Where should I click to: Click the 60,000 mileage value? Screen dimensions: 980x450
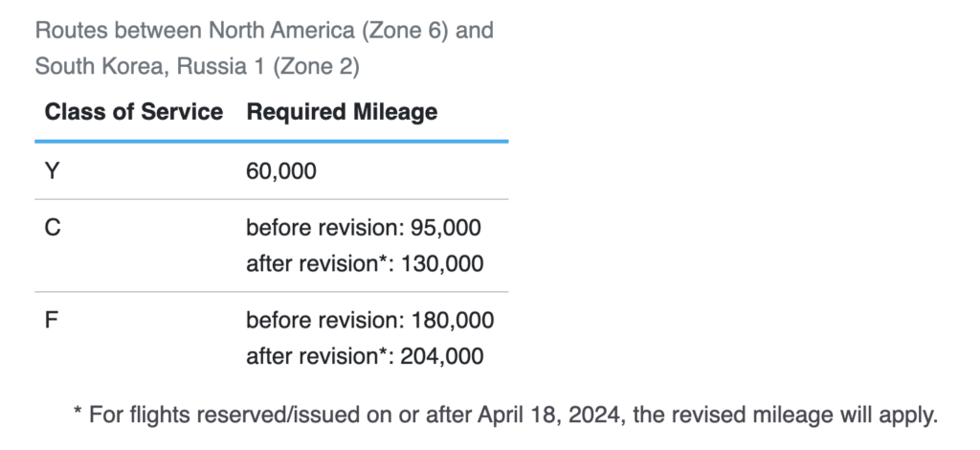(x=281, y=171)
